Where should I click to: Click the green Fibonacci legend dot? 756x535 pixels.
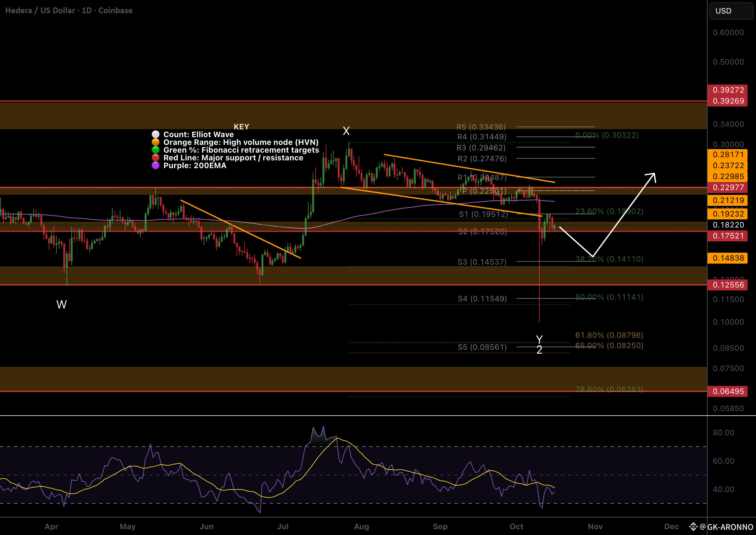pos(156,150)
